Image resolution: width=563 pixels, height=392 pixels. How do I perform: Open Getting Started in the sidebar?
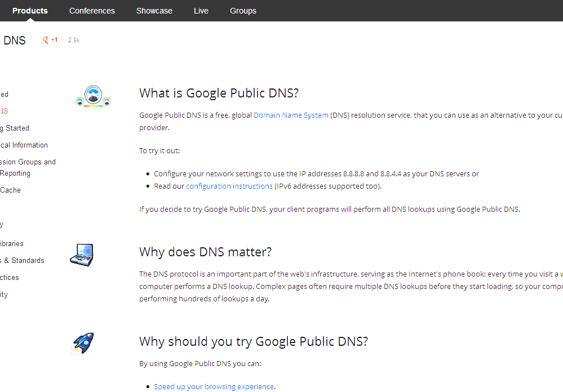tap(15, 128)
